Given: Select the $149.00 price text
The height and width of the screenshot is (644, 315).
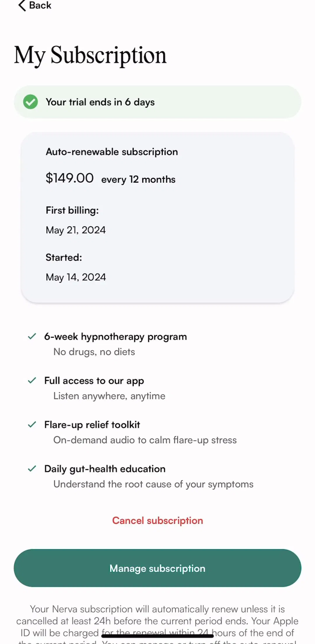Looking at the screenshot, I should pyautogui.click(x=70, y=178).
